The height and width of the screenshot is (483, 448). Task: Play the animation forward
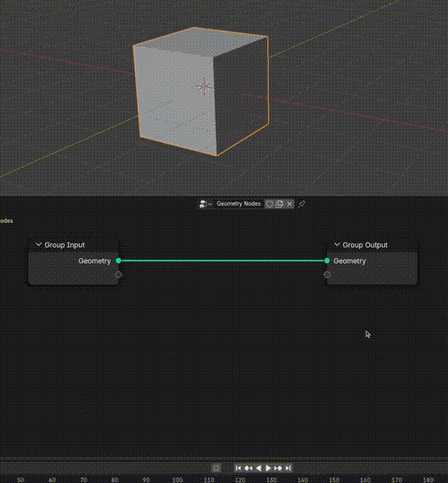click(268, 468)
